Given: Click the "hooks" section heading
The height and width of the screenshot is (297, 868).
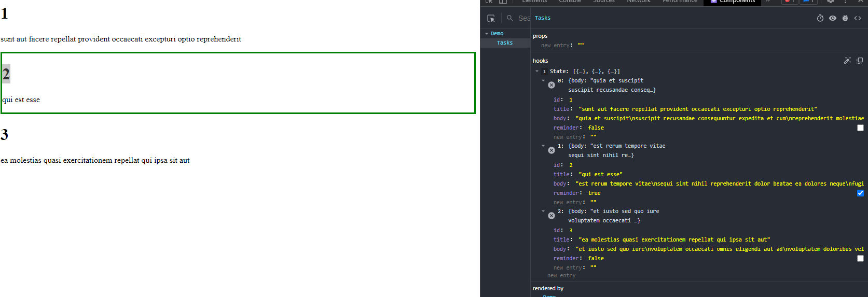Looking at the screenshot, I should point(540,61).
